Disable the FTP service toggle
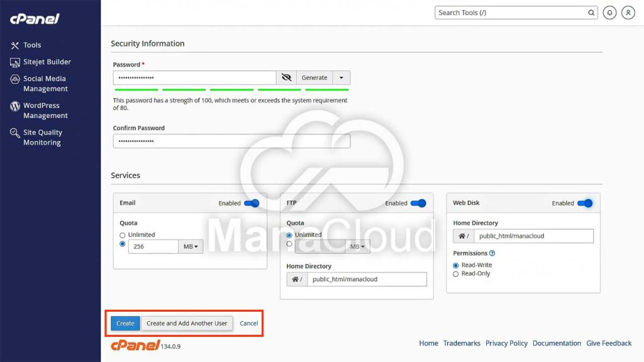 point(418,203)
